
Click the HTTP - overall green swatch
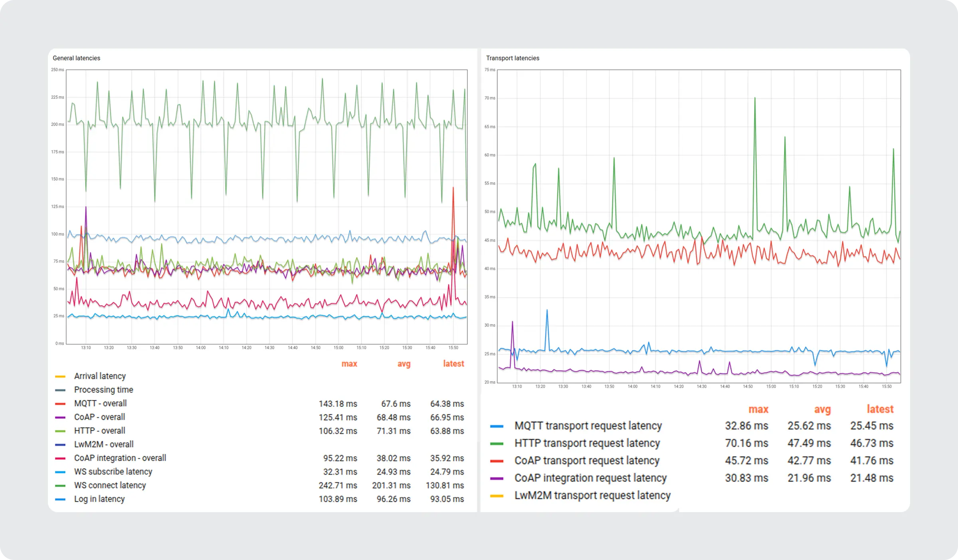(60, 431)
